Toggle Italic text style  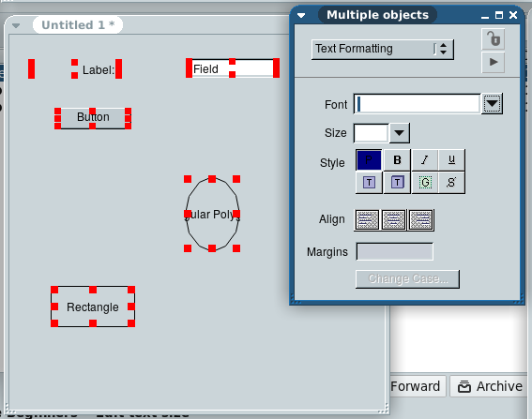point(424,160)
